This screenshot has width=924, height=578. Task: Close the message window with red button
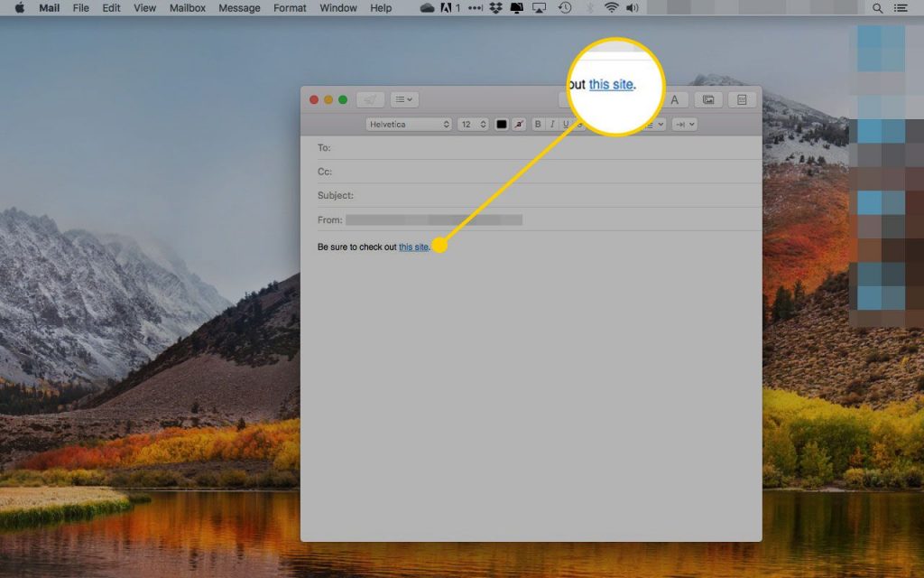(x=314, y=99)
